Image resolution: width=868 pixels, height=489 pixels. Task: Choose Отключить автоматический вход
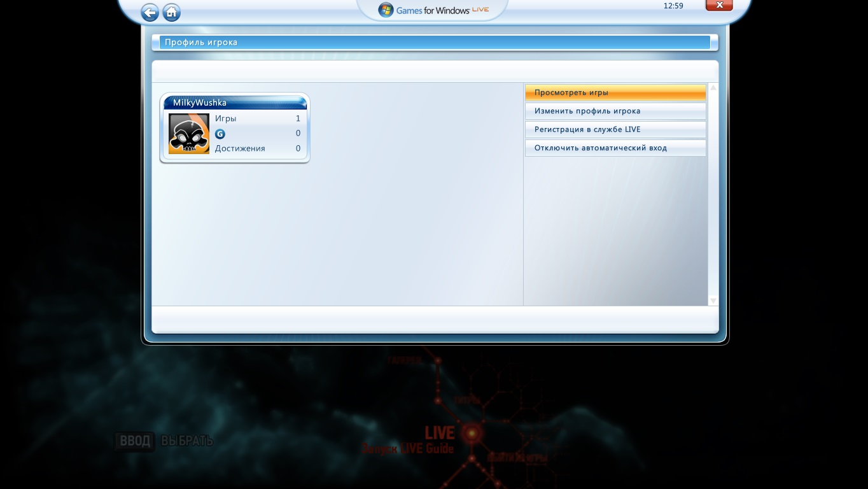coord(615,148)
